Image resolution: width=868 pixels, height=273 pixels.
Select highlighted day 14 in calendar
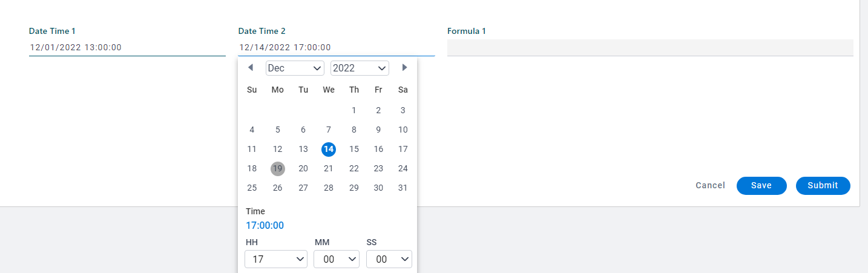click(329, 149)
